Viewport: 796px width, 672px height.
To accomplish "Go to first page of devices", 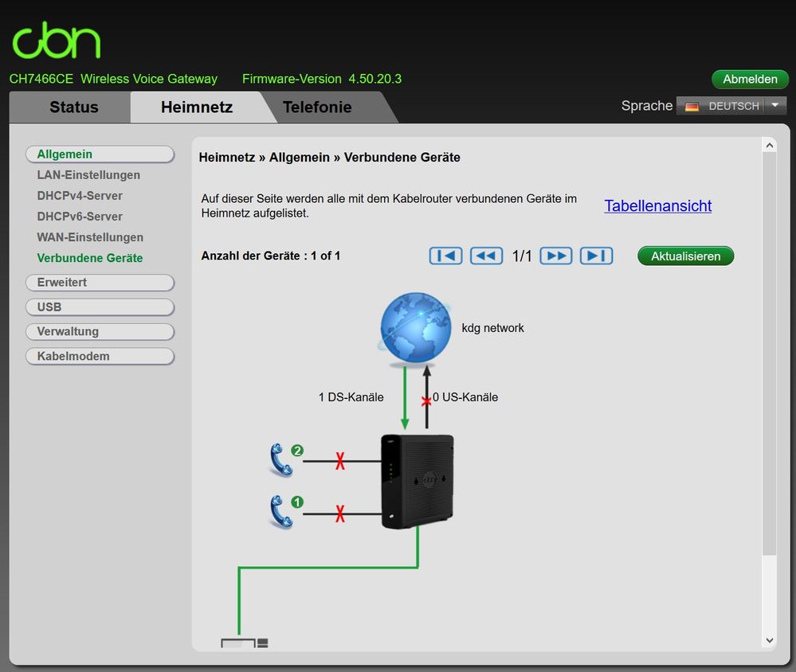I will [445, 256].
